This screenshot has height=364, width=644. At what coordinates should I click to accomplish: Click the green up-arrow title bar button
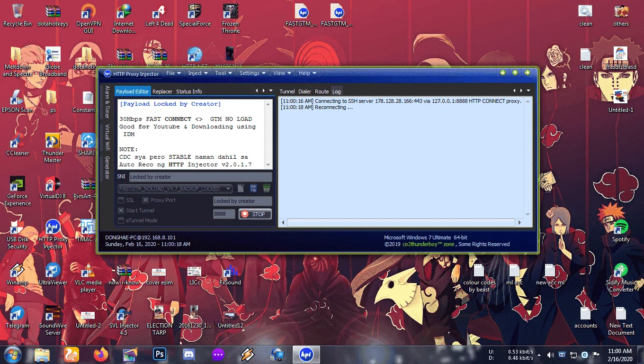tap(515, 73)
